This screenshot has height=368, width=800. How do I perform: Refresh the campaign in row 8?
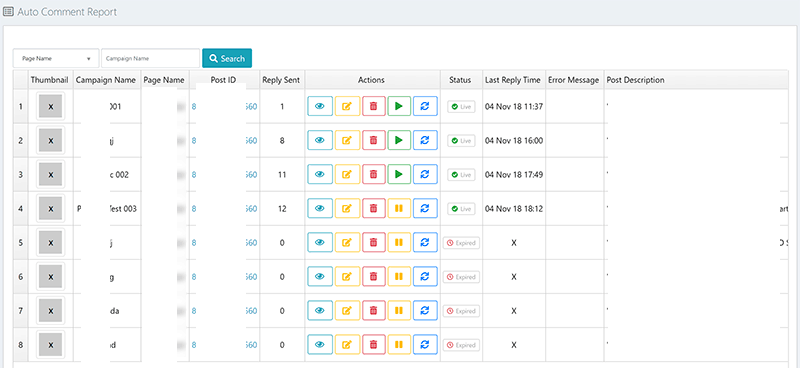pos(425,345)
